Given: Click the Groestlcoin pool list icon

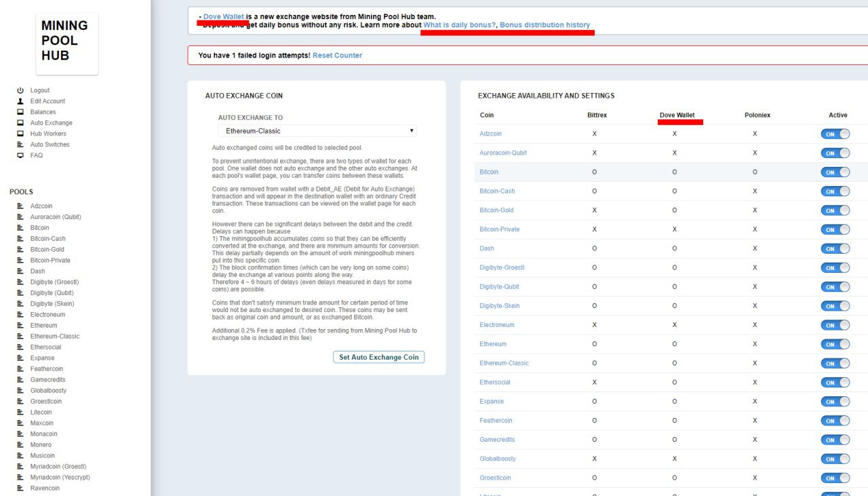Looking at the screenshot, I should pyautogui.click(x=20, y=402).
